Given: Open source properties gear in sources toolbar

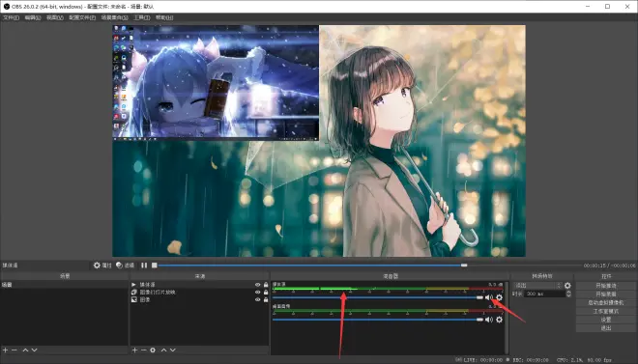Looking at the screenshot, I should [x=153, y=350].
